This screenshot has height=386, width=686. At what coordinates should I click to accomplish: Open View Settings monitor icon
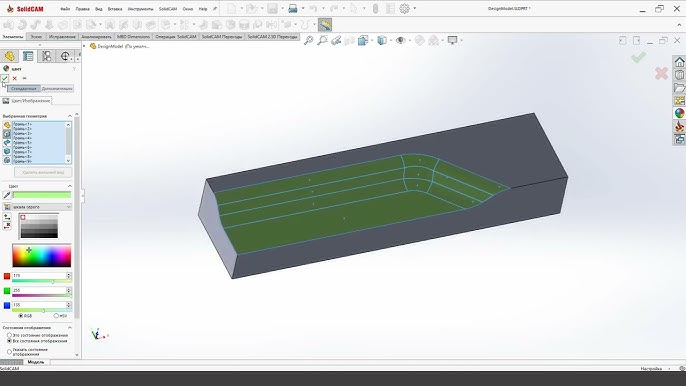[x=452, y=41]
